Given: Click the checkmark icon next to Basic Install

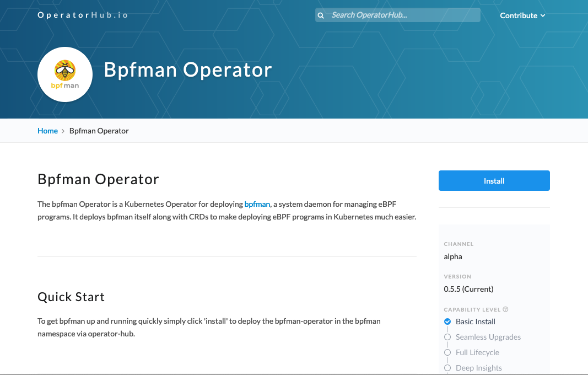Looking at the screenshot, I should (447, 322).
